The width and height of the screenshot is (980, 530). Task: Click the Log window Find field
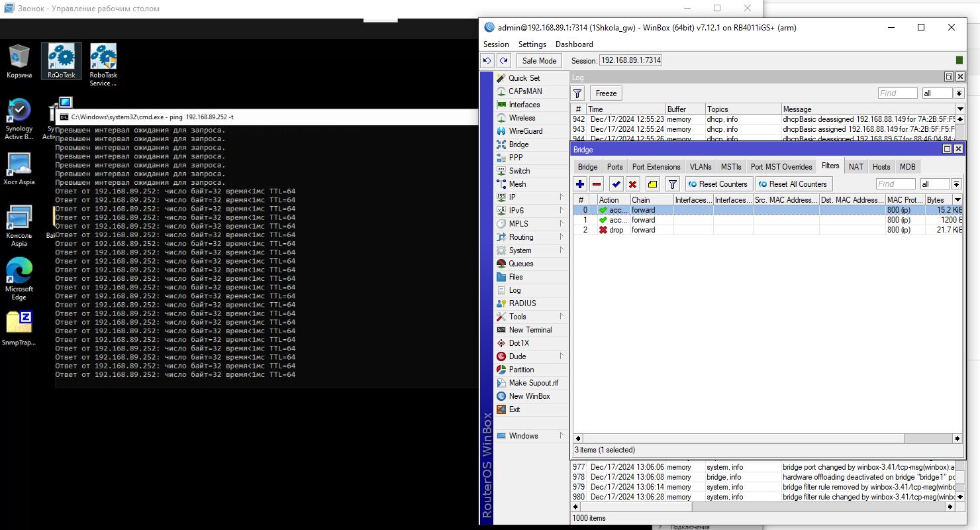click(897, 93)
